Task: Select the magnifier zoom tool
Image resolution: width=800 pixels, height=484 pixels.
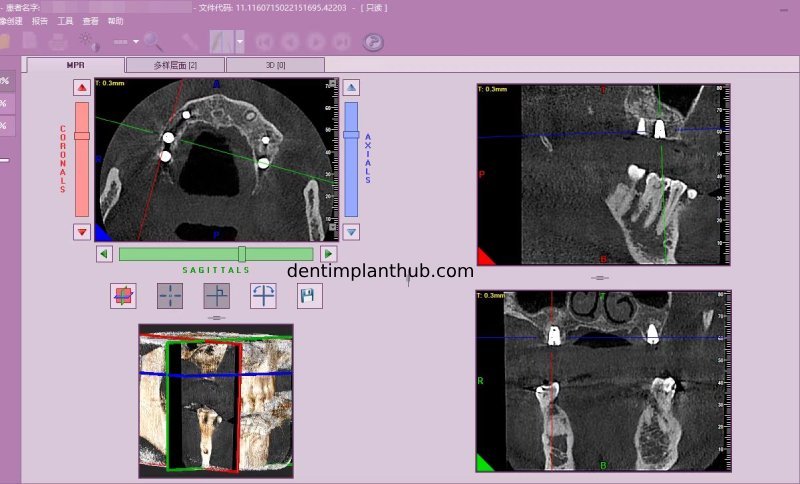Action: point(153,42)
